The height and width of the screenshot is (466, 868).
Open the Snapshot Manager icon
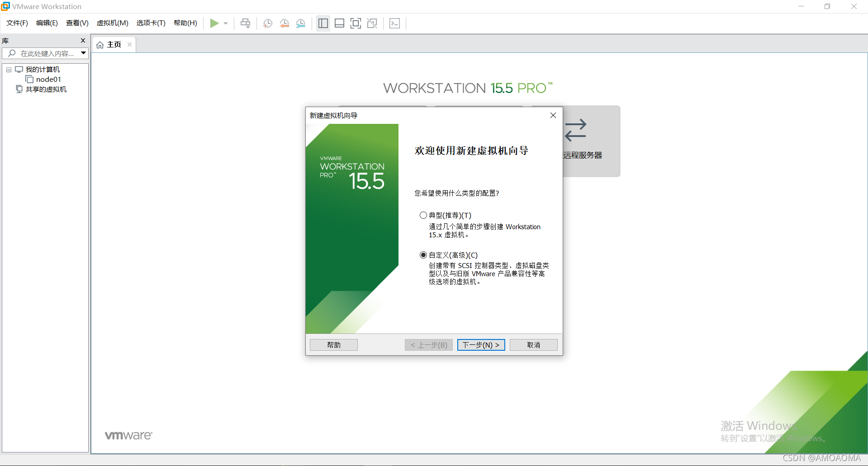coord(301,24)
